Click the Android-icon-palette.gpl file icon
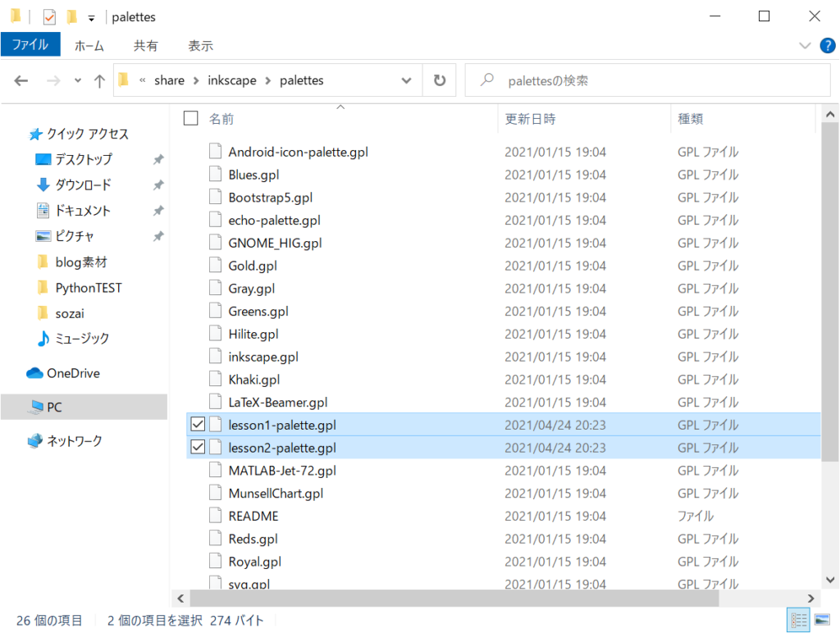840x633 pixels. tap(216, 152)
